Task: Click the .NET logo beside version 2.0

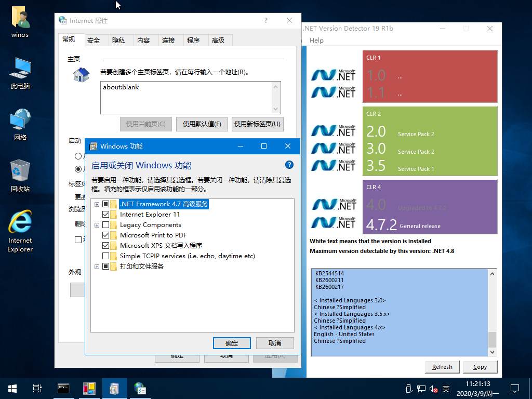Action: click(334, 130)
